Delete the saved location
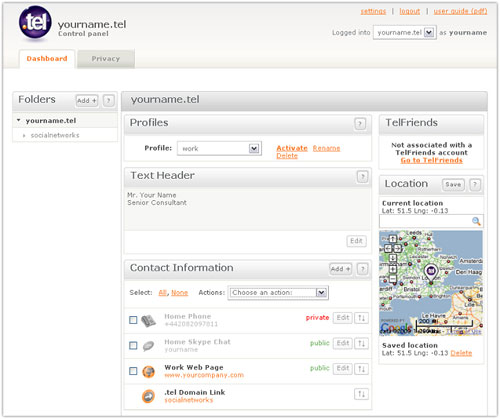 click(461, 353)
